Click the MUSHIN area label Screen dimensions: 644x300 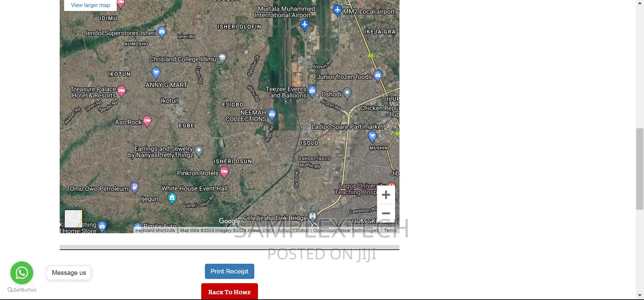click(379, 148)
